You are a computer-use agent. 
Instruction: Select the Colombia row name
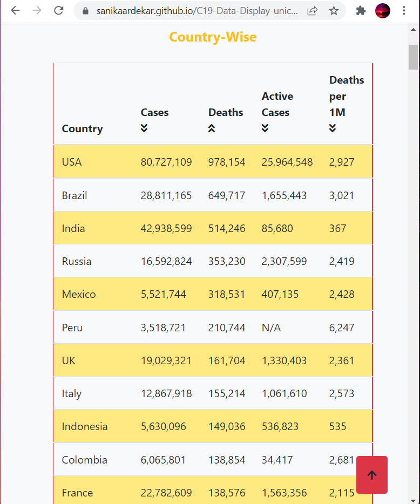coord(84,460)
